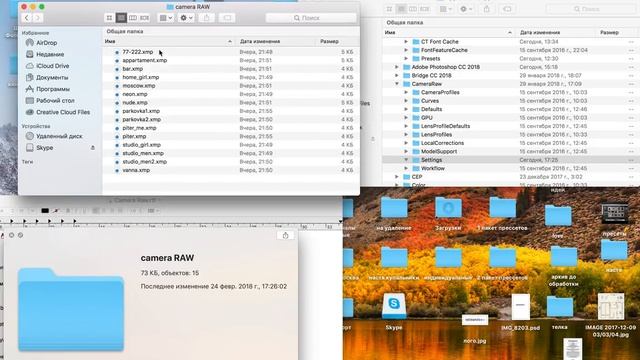Expand the CT Font Cache folder
Image resolution: width=640 pixels, height=360 pixels.
point(406,42)
